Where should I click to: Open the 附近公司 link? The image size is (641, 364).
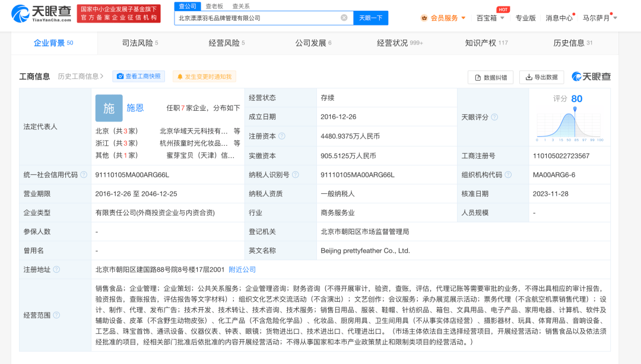tap(242, 270)
